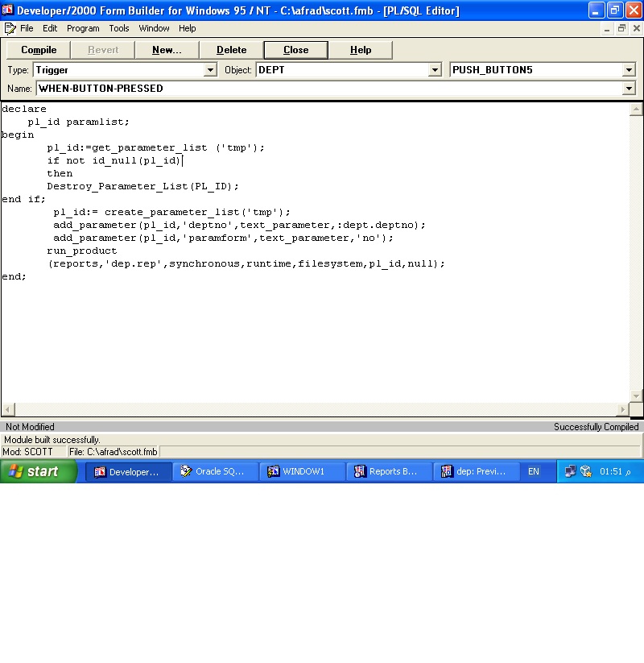This screenshot has width=644, height=663.
Task: Click the EN language indicator in taskbar
Action: pyautogui.click(x=534, y=472)
